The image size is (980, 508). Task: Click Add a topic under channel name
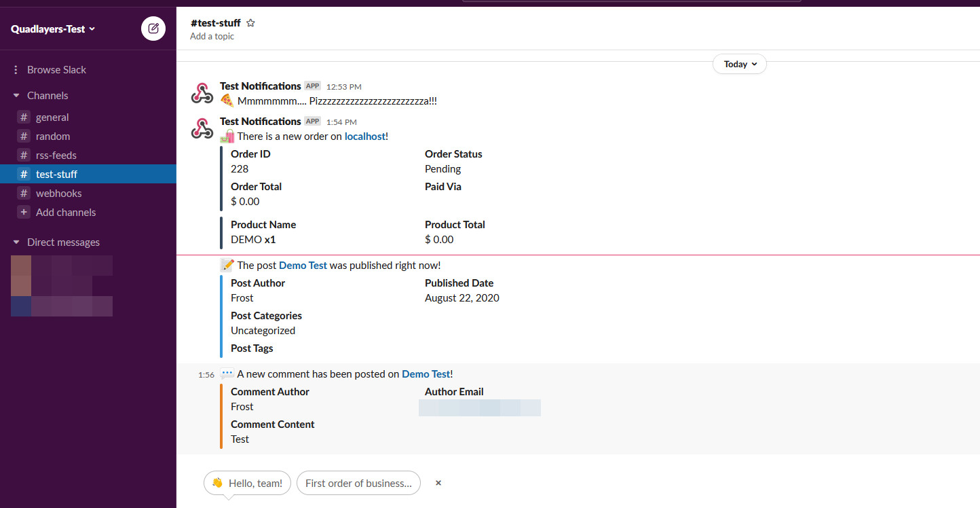coord(212,37)
